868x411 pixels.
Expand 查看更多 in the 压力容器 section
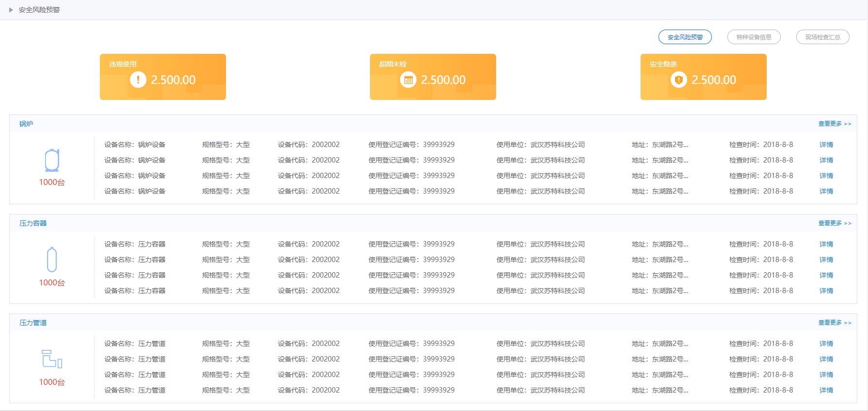pyautogui.click(x=835, y=223)
